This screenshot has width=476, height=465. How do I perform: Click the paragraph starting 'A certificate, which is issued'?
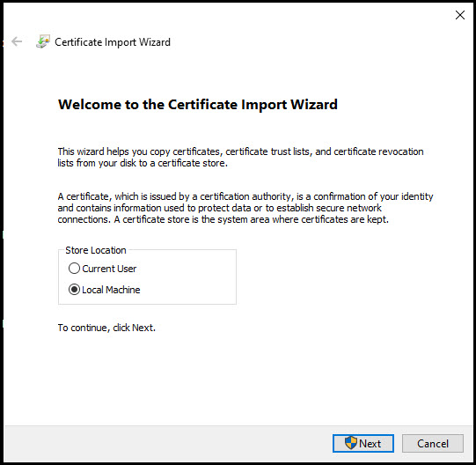(x=245, y=208)
